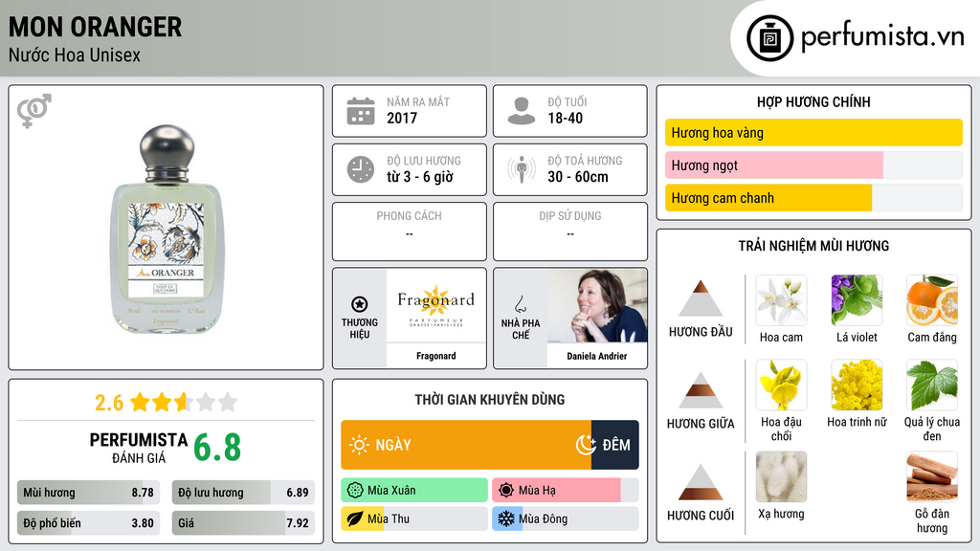
Task: Click the Fragonard brand logo
Action: pyautogui.click(x=435, y=306)
